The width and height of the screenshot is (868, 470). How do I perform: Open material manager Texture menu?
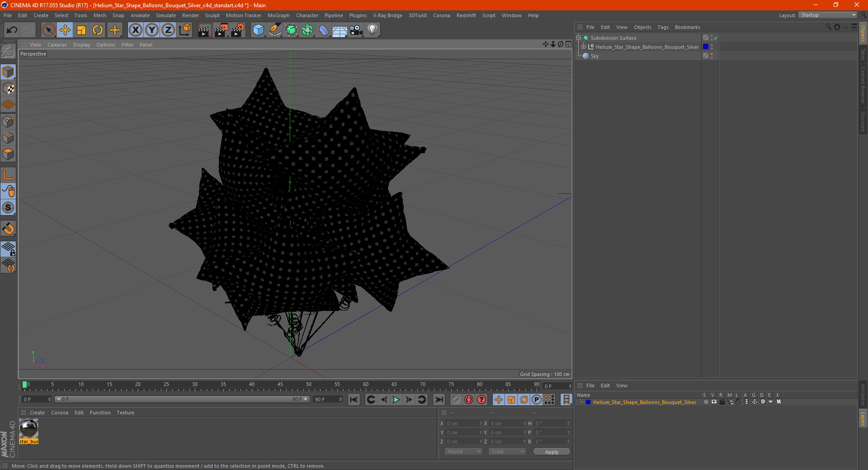pos(125,413)
